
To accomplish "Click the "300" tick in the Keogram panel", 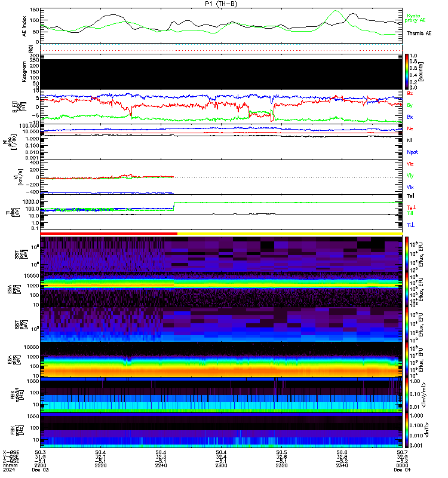I will (35, 56).
